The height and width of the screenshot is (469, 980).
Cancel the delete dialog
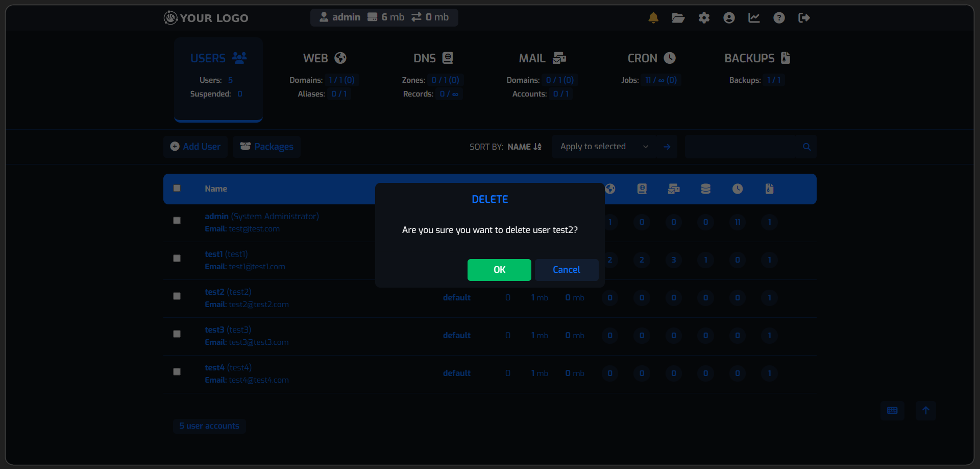pyautogui.click(x=566, y=270)
